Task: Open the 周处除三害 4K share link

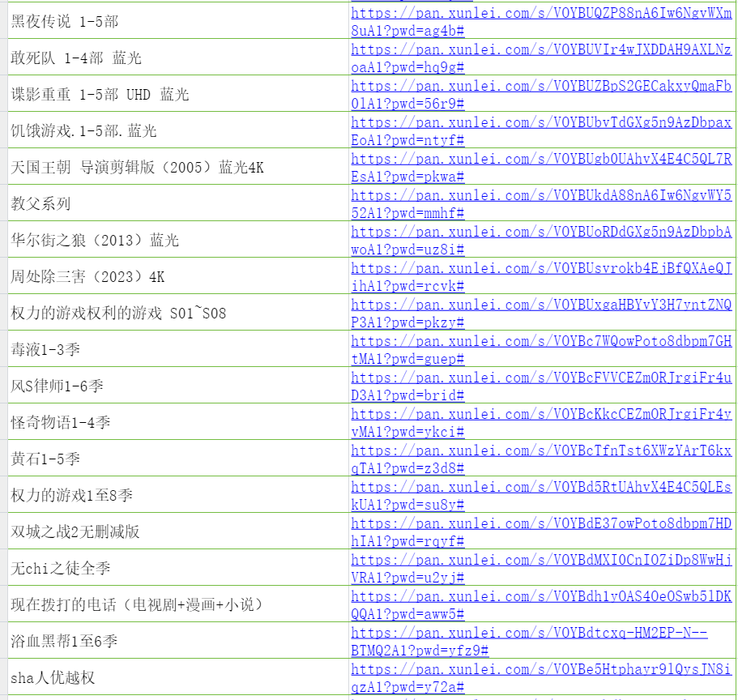Action: (540, 269)
